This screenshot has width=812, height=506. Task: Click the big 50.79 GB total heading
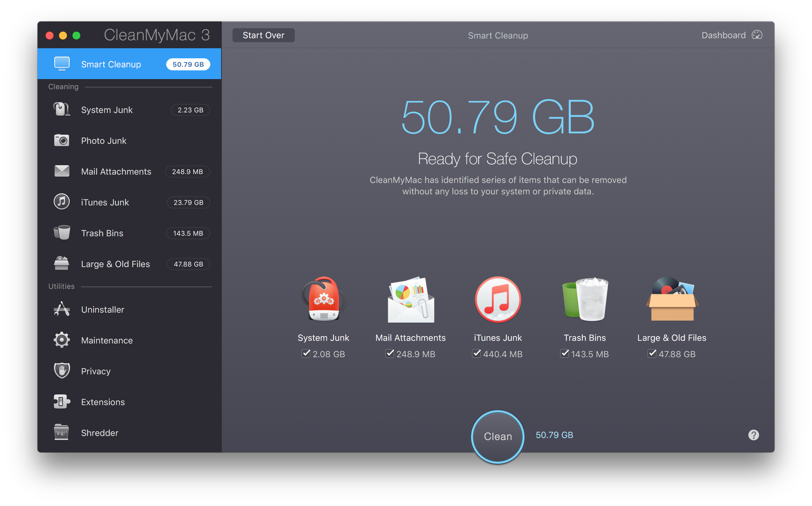498,117
